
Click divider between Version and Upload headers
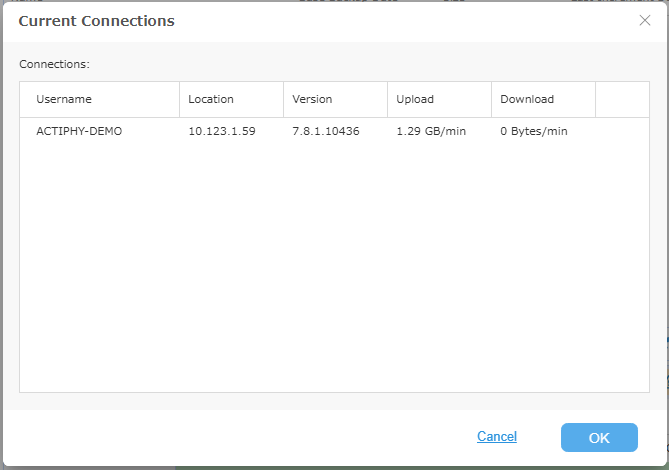387,99
